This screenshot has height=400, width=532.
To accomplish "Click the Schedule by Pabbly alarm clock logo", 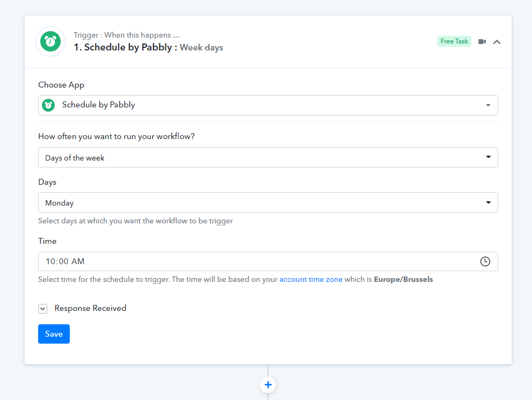I will [50, 41].
